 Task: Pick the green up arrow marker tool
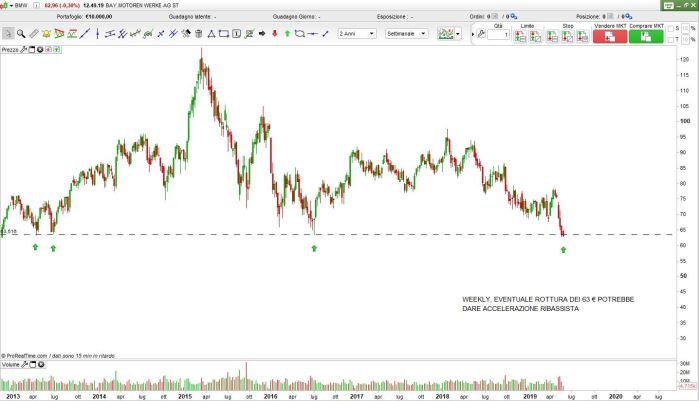tap(287, 33)
